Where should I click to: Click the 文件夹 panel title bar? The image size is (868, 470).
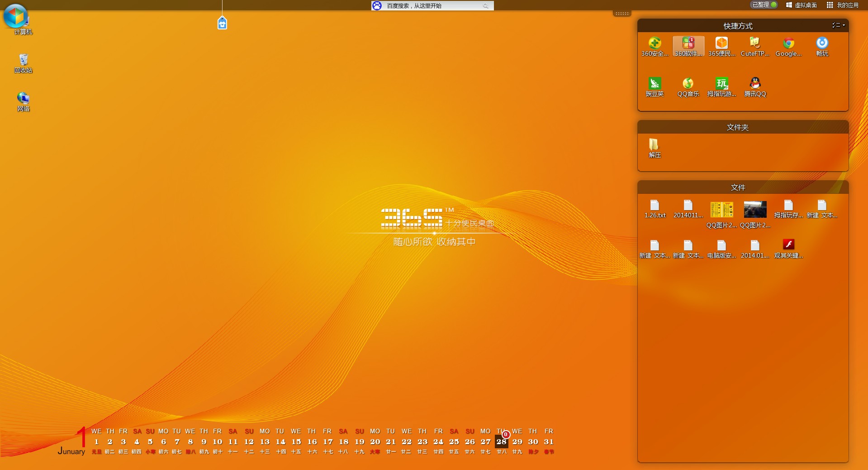point(743,127)
